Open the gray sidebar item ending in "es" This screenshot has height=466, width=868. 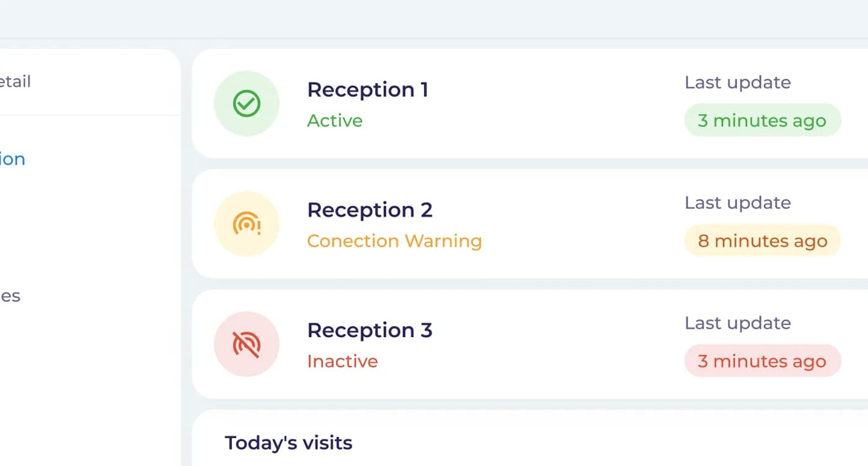(10, 296)
